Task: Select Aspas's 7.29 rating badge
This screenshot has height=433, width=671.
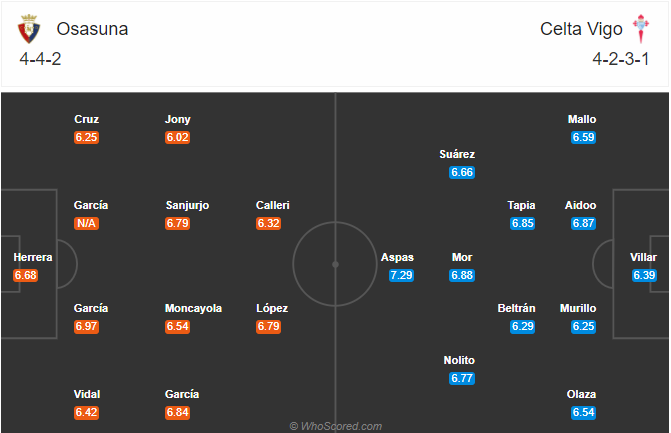Action: point(401,275)
